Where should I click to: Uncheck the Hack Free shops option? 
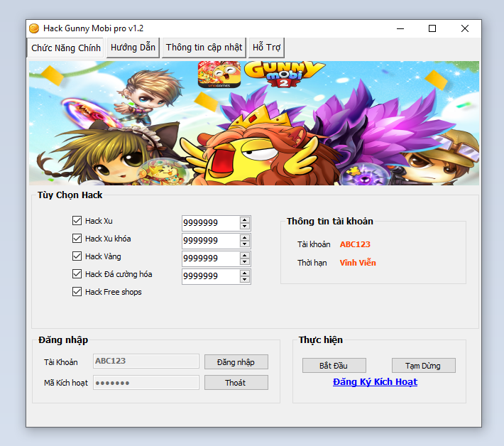click(x=77, y=292)
